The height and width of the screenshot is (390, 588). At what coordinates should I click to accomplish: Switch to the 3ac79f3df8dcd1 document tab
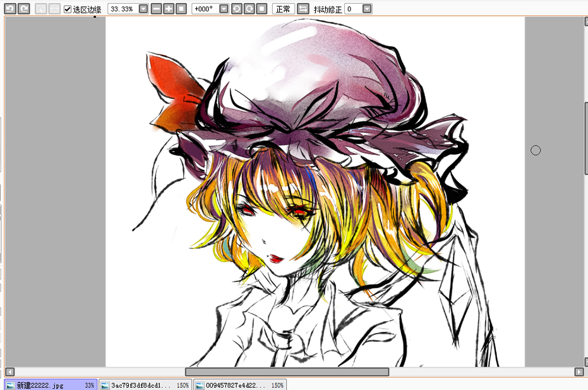click(x=145, y=385)
